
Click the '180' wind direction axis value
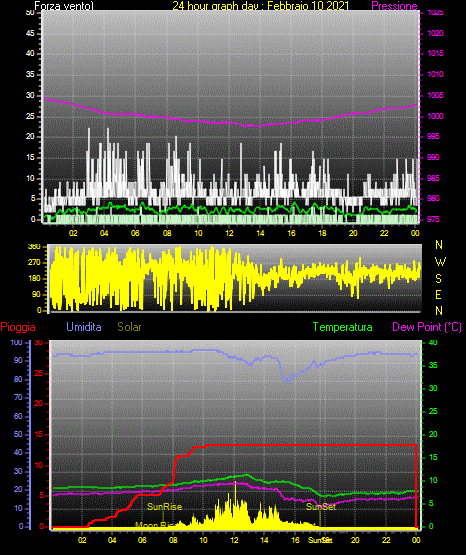(x=34, y=279)
